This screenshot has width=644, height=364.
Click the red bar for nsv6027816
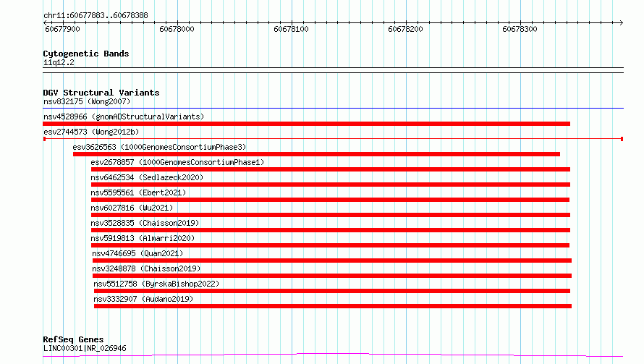pyautogui.click(x=331, y=215)
